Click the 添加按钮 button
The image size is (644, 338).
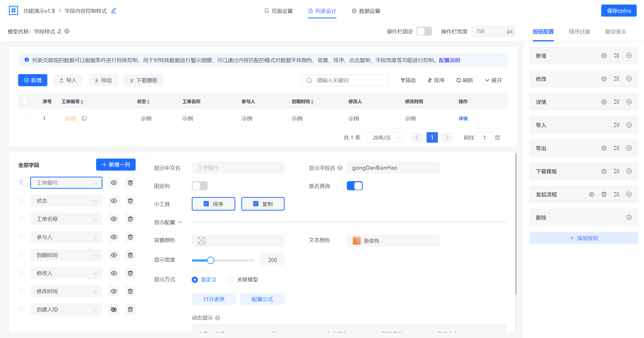(584, 238)
